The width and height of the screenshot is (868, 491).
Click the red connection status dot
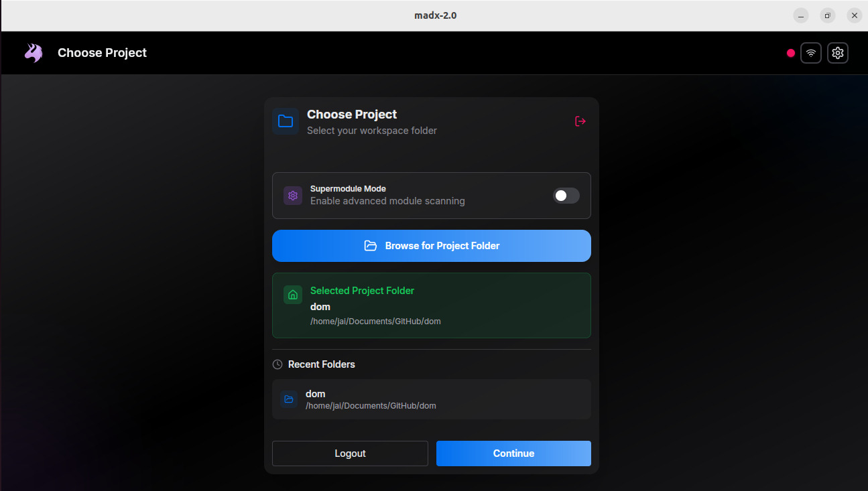tap(791, 53)
